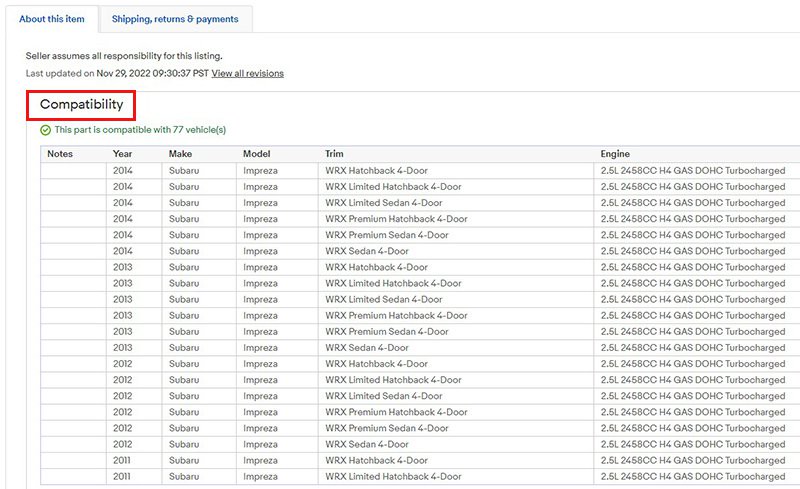Select 2013 WRX Sedan 4-Door trim cell
Screen dimensions: 800x489
456,348
